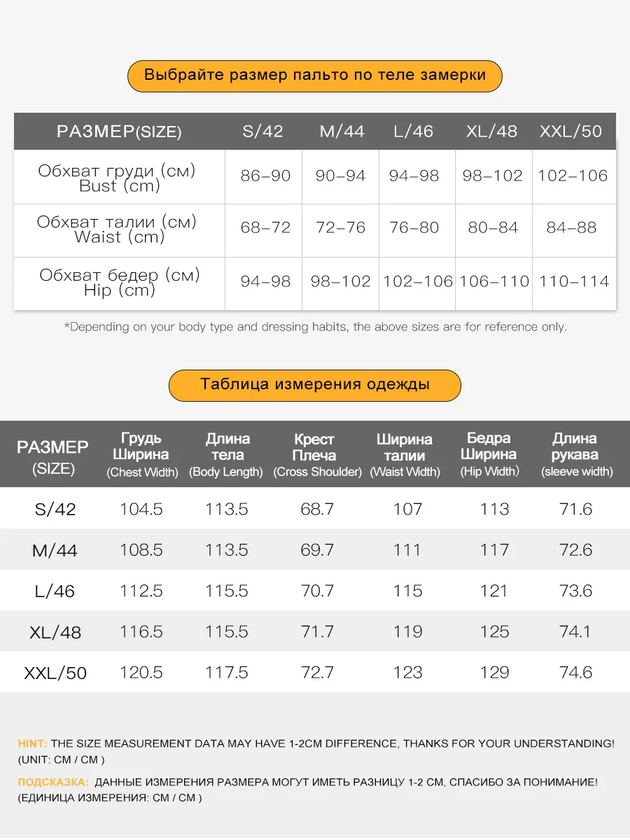This screenshot has height=840, width=630.
Task: Select the S/42 header in the top table
Action: tap(262, 132)
